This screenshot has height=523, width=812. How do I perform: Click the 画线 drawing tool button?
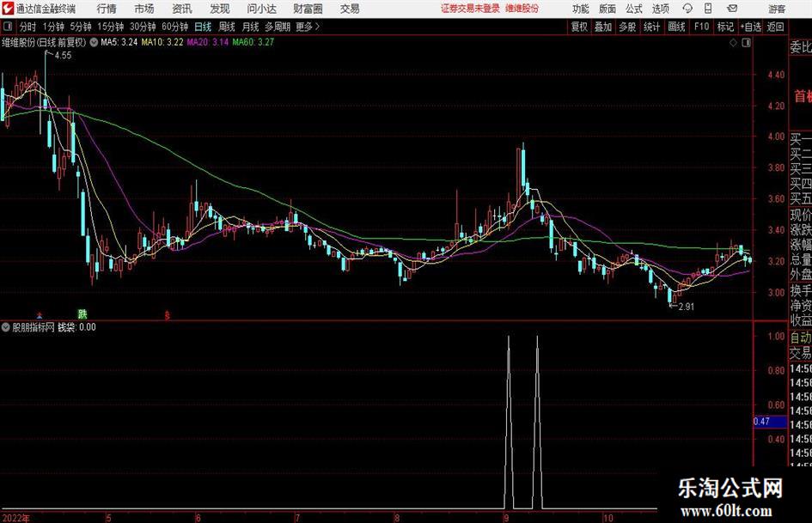(677, 27)
